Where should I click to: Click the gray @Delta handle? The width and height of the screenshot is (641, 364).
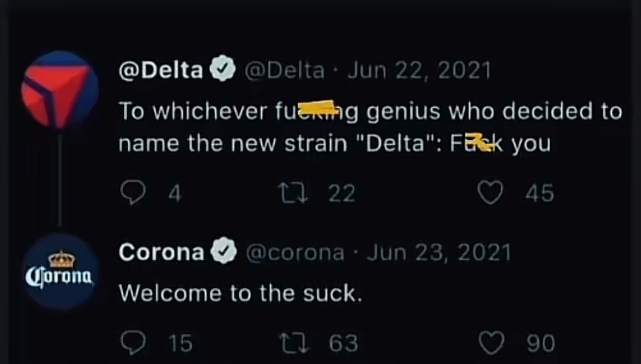(x=284, y=70)
